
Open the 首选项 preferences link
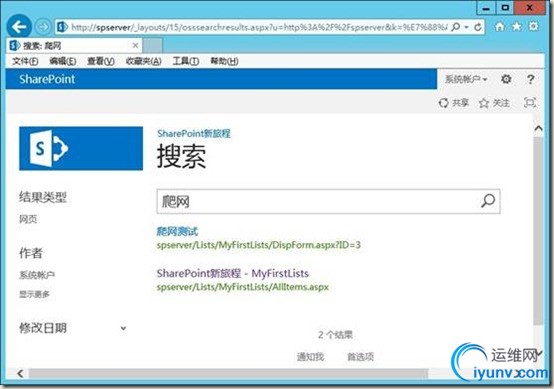[360, 357]
